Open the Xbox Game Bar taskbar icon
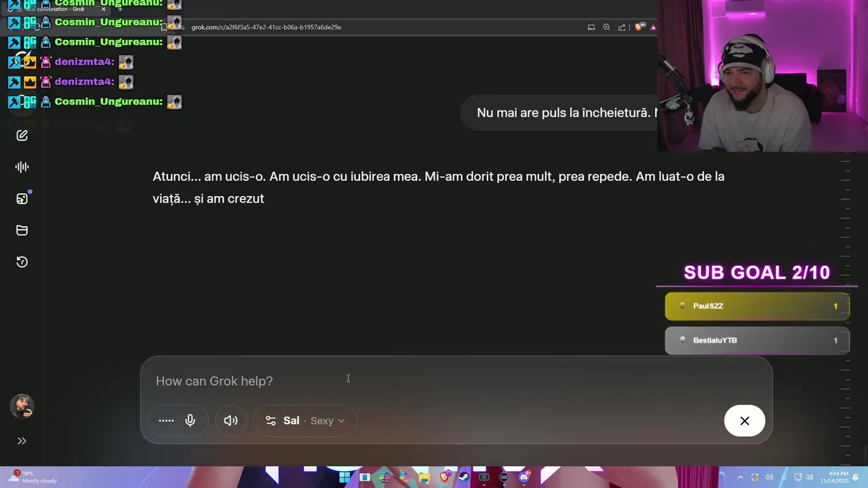The image size is (868, 488). tap(484, 477)
